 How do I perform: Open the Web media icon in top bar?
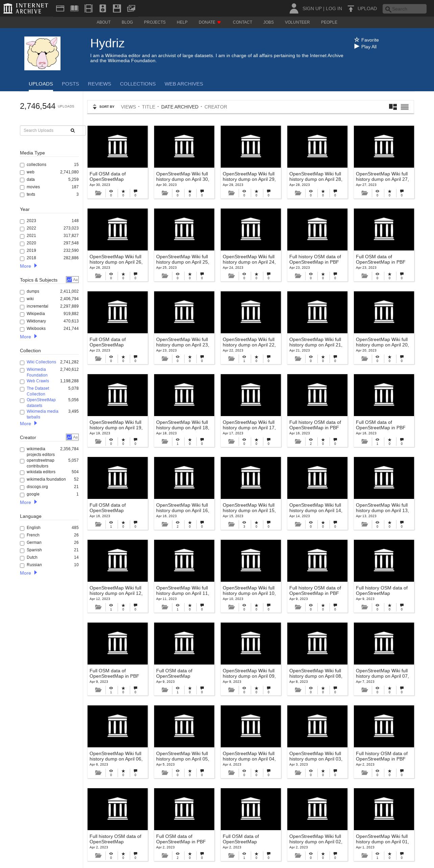click(x=60, y=8)
